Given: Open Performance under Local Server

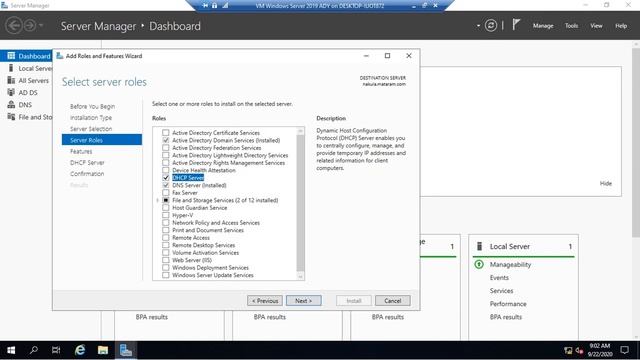Looking at the screenshot, I should 508,304.
